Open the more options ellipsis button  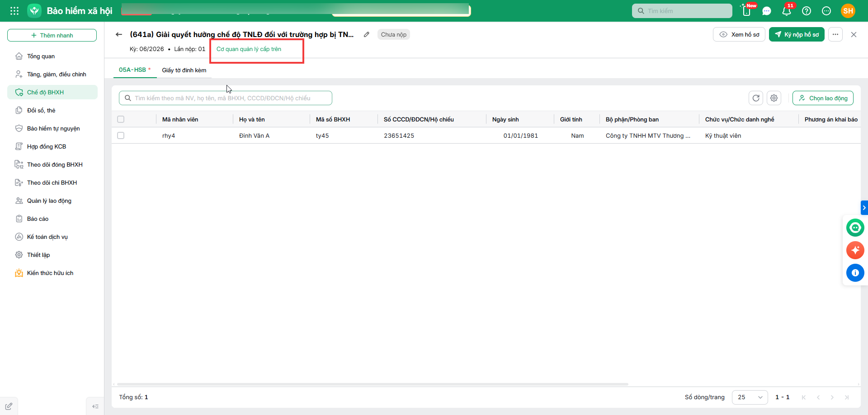point(835,34)
